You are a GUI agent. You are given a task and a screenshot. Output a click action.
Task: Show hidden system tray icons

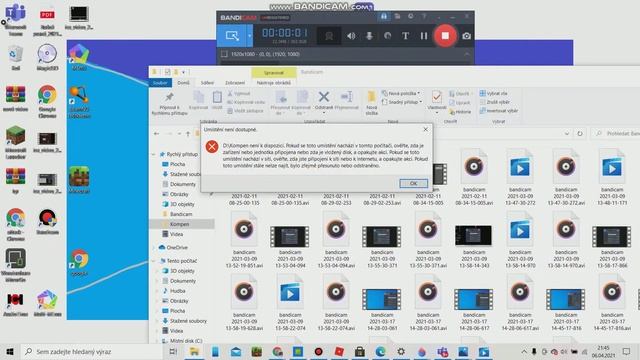524,351
